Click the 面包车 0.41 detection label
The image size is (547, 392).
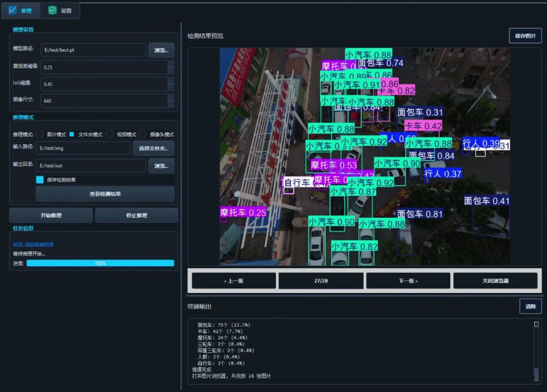pos(487,201)
